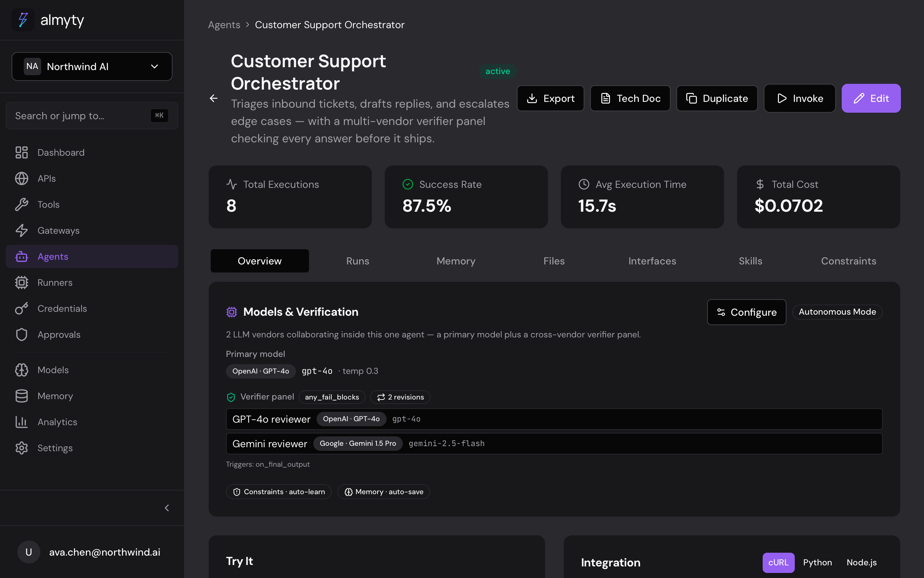Click the almyty lightning logo icon
The image size is (924, 578).
coord(23,20)
